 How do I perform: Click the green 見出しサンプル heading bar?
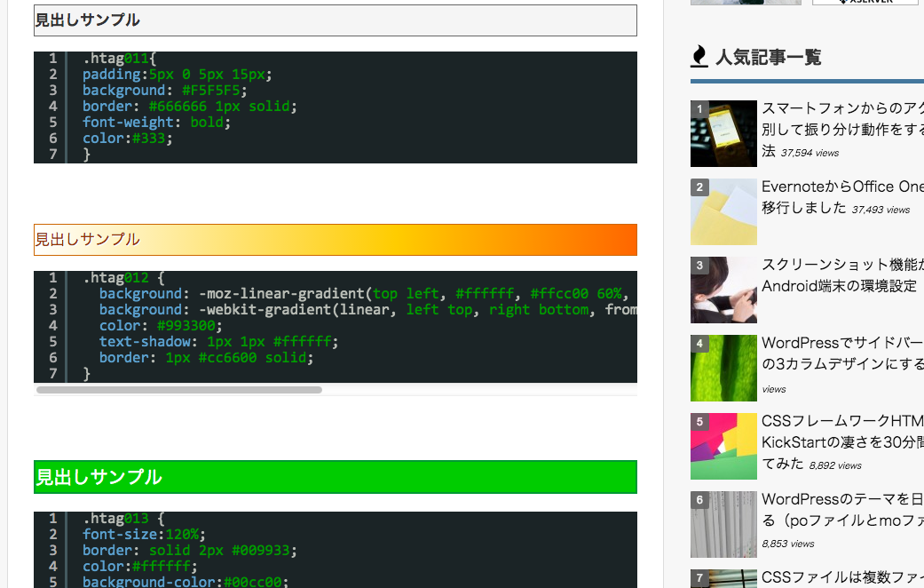pos(336,477)
